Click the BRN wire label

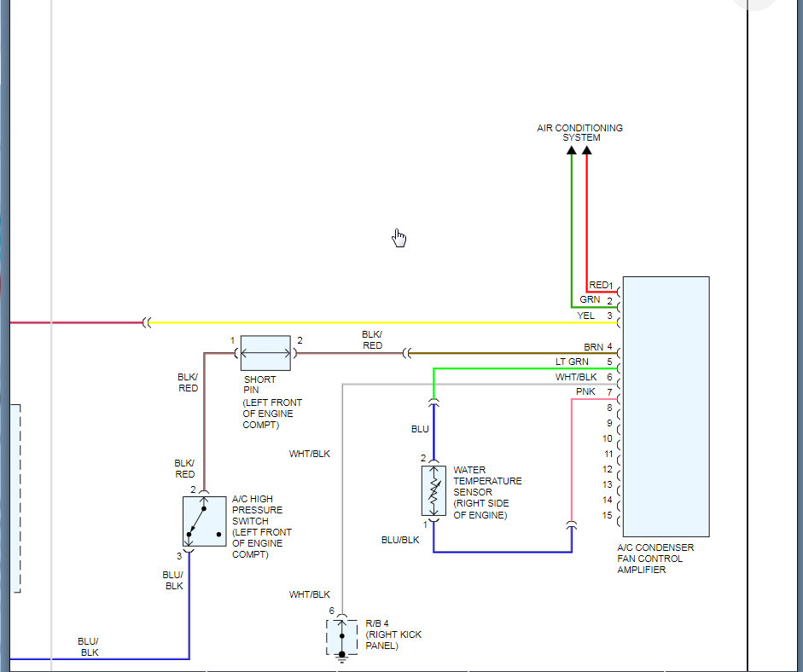[594, 347]
